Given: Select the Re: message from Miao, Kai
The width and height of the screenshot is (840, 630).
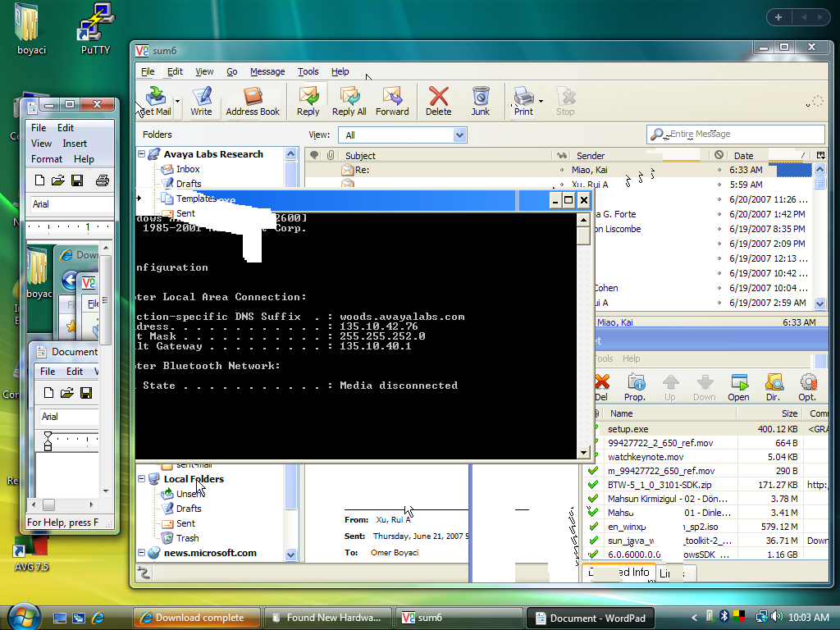Looking at the screenshot, I should [559, 170].
